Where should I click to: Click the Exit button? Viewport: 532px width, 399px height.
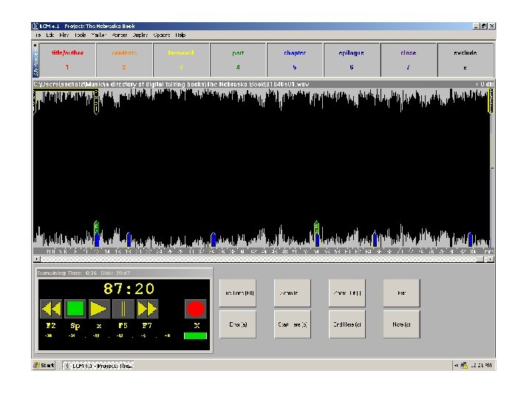[401, 293]
